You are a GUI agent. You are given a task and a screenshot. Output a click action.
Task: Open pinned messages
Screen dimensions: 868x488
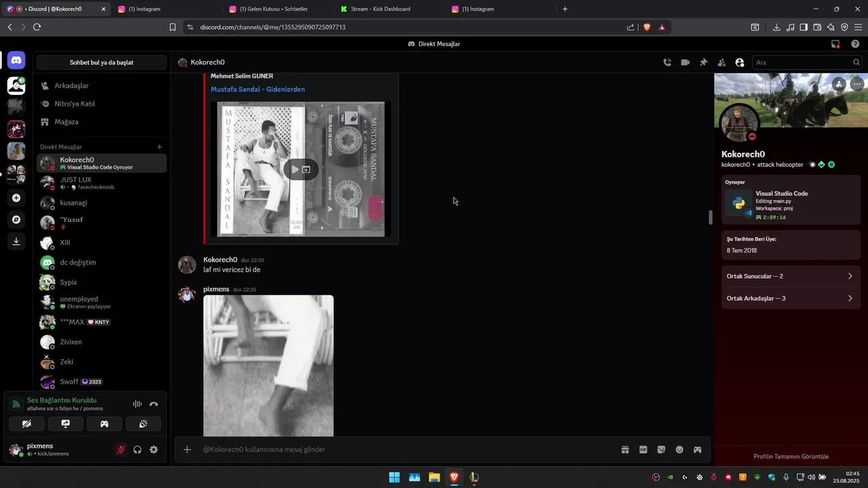pyautogui.click(x=703, y=62)
